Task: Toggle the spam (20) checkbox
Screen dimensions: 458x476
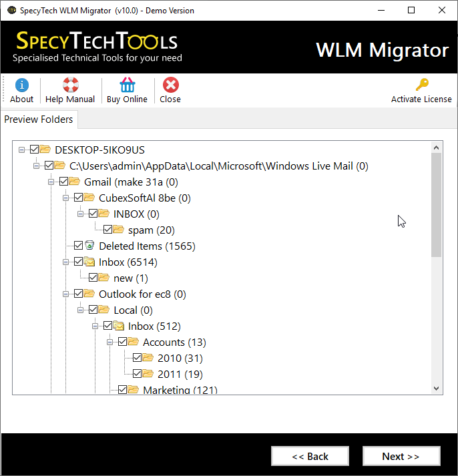Action: [x=107, y=230]
